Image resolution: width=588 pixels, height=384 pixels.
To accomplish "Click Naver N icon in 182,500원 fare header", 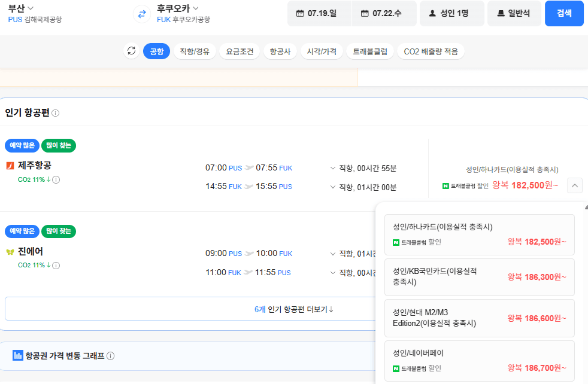I will (x=445, y=186).
